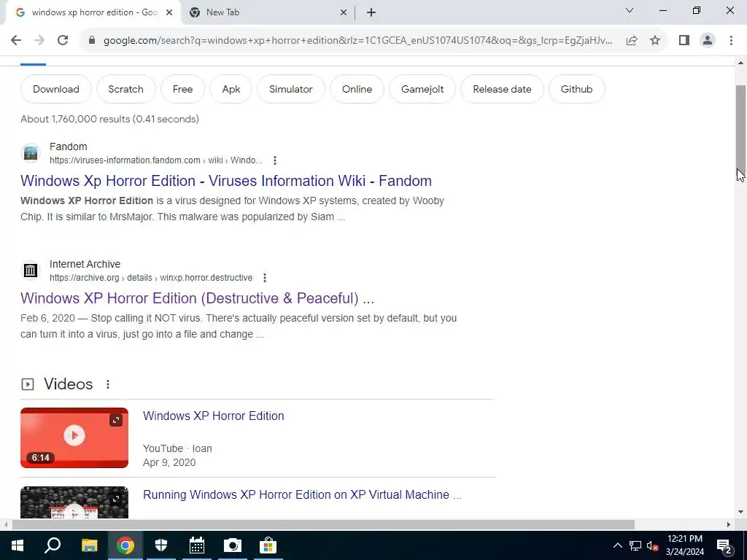Open Calendar app in taskbar
Screen dimensions: 747x560
tap(197, 545)
